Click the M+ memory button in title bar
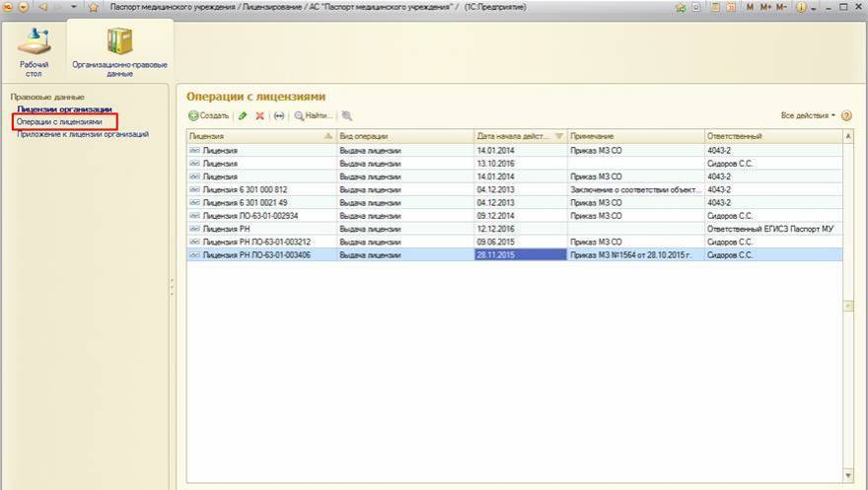Screen dimensions: 868x490 (x=765, y=7)
